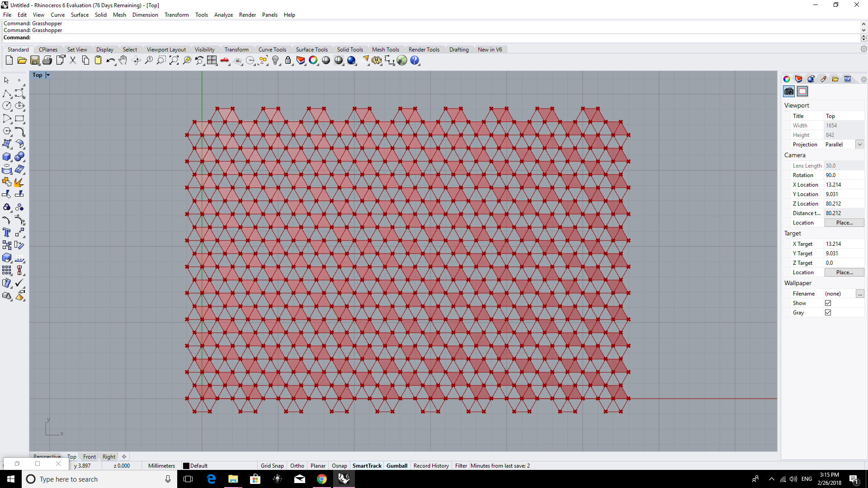Select the Polyline tool in sidebar
The image size is (868, 488).
tap(7, 93)
